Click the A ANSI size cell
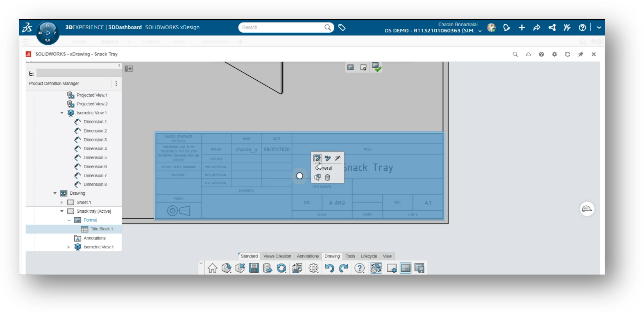The height and width of the screenshot is (314, 644). tap(337, 203)
